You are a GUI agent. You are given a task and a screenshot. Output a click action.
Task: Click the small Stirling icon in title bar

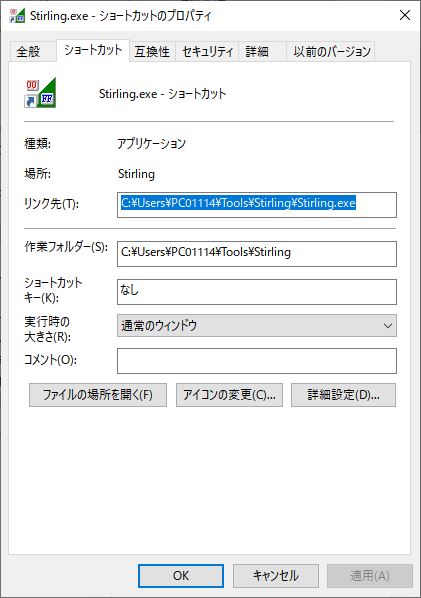coord(18,16)
